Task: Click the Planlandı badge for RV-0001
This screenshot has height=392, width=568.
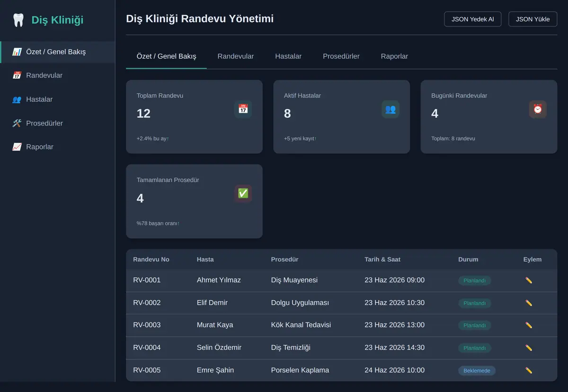Action: point(475,281)
